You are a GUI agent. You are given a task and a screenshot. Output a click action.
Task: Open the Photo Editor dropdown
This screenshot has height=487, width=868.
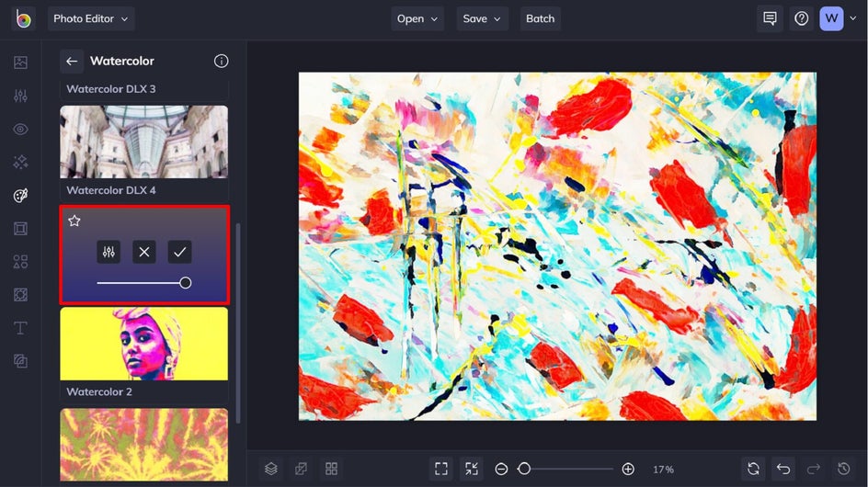point(91,18)
